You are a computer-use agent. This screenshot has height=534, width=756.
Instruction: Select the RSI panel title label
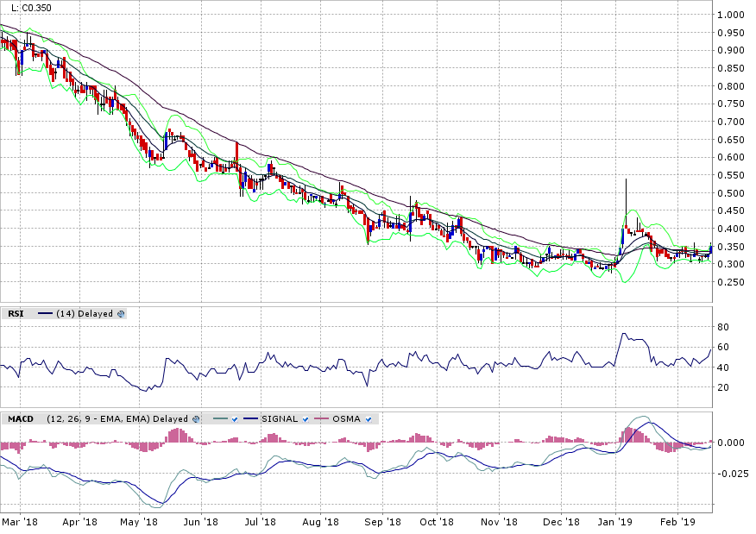coord(16,314)
